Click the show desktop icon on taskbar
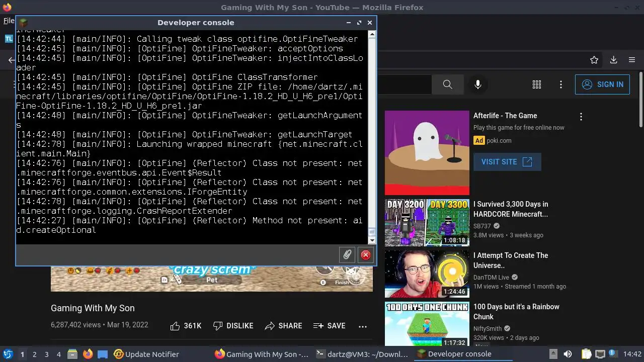The width and height of the screenshot is (644, 362). 103,354
